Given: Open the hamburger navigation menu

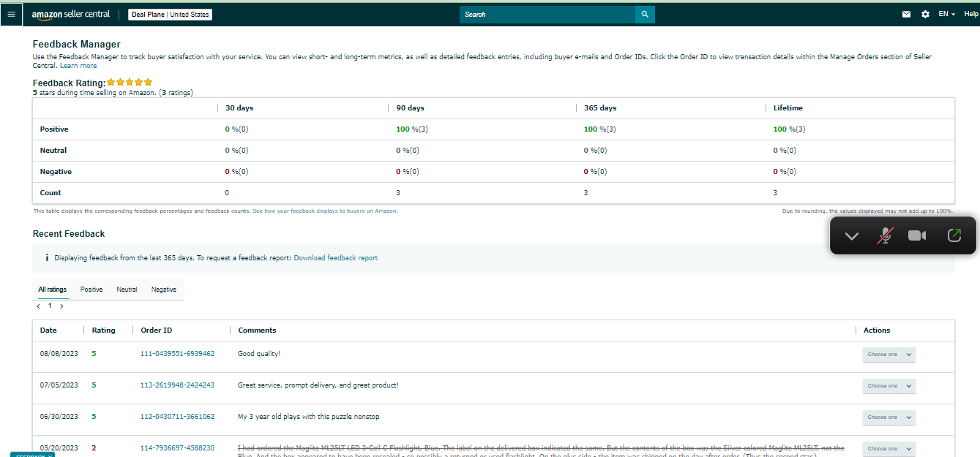Looking at the screenshot, I should pos(11,14).
